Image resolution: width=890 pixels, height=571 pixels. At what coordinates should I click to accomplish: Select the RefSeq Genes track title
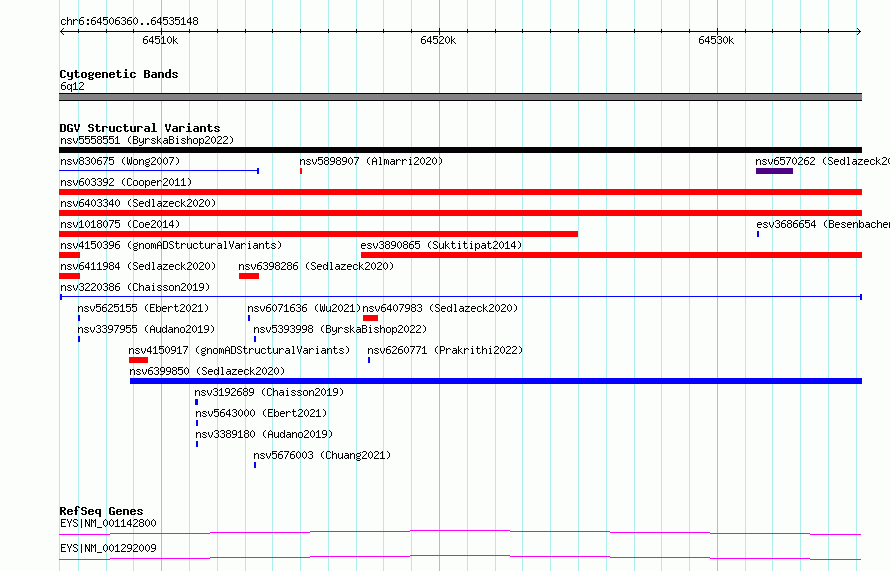[102, 511]
